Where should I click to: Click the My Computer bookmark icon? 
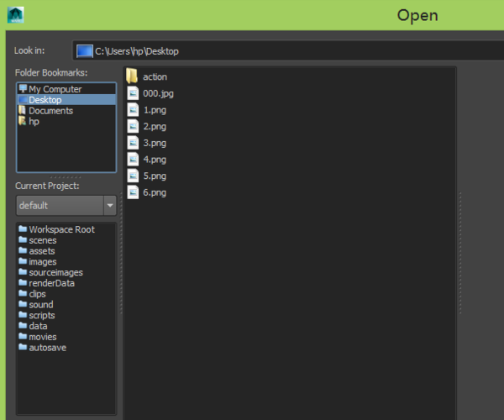tap(23, 89)
